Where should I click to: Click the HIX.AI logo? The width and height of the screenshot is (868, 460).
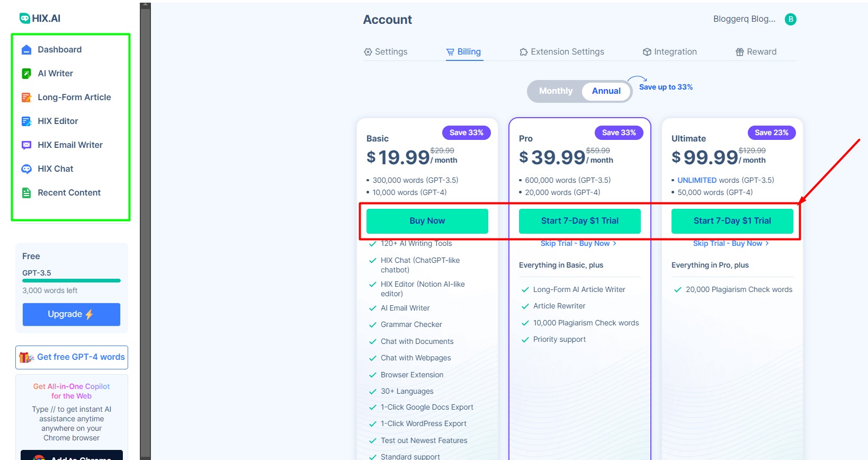[40, 19]
